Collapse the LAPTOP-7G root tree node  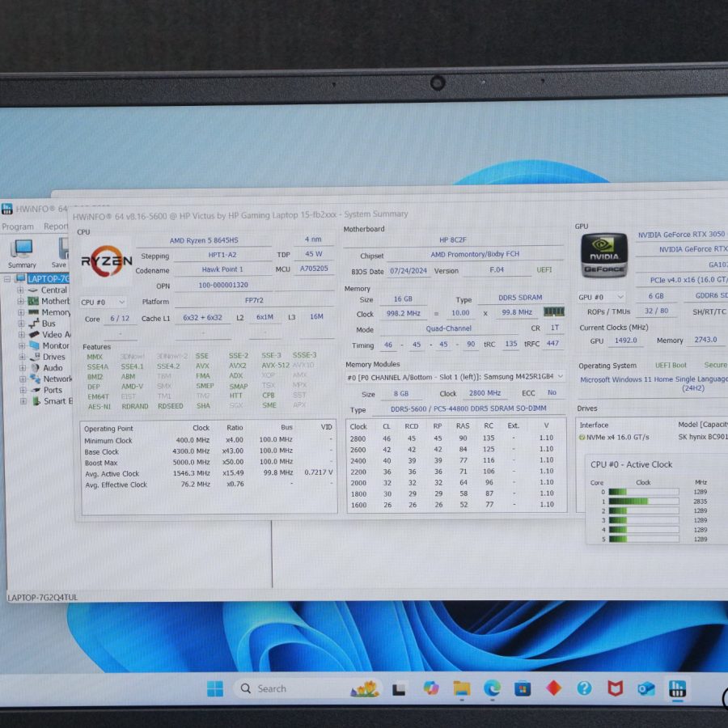[7, 279]
